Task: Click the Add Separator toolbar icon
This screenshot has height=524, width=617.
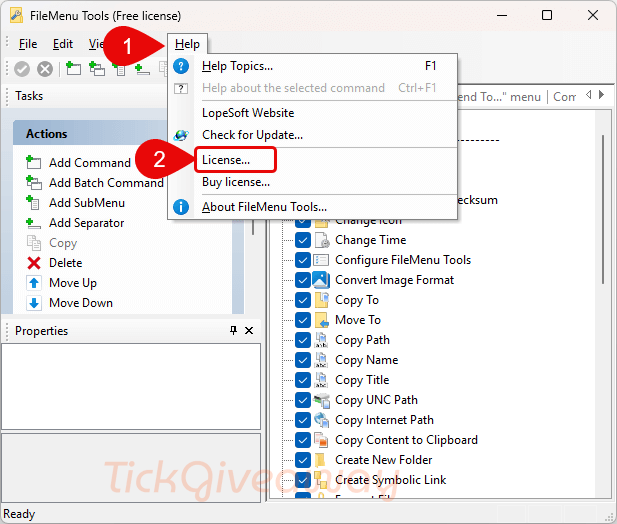Action: [x=142, y=69]
